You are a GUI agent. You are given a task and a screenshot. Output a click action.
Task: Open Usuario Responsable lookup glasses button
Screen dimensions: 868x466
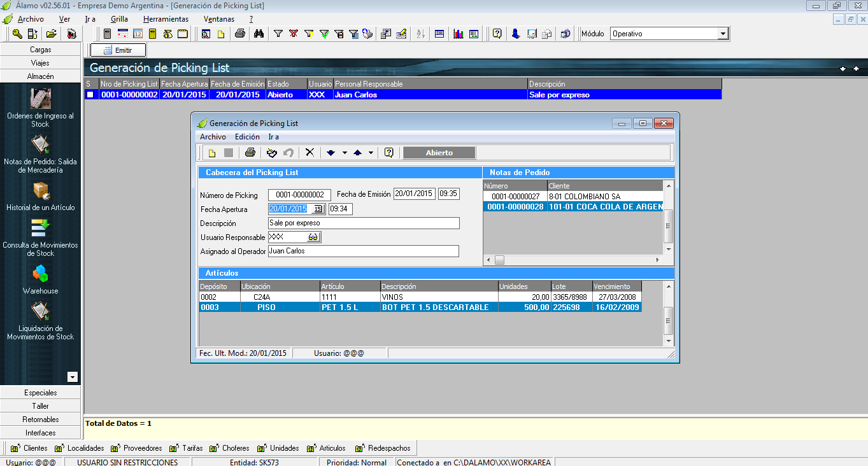[313, 237]
